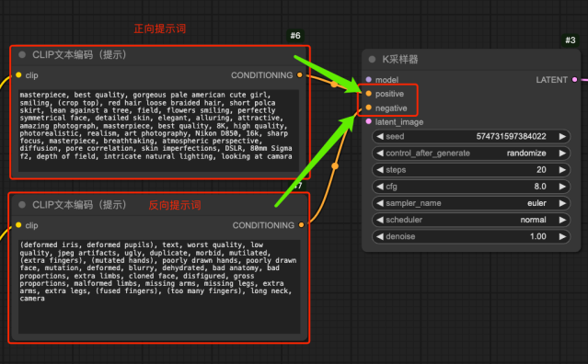This screenshot has width=588, height=364.
Task: Decrease cfg with left arrow
Action: [x=380, y=186]
